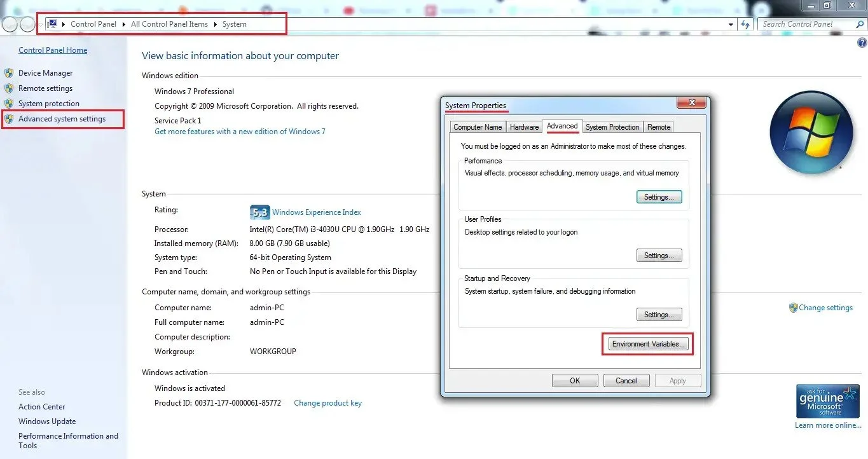Click the genuine Microsoft software badge
868x459 pixels.
[827, 401]
